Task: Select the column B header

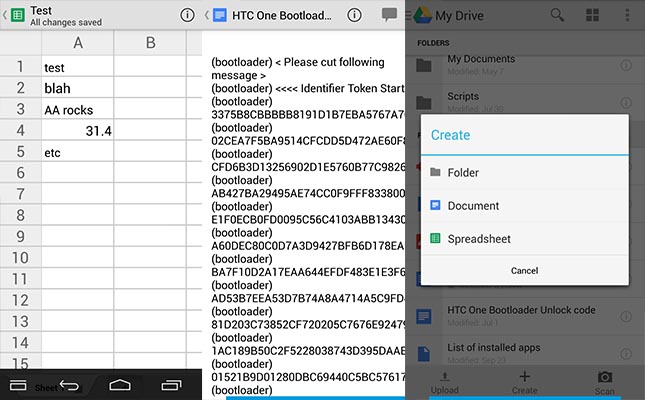Action: [149, 42]
